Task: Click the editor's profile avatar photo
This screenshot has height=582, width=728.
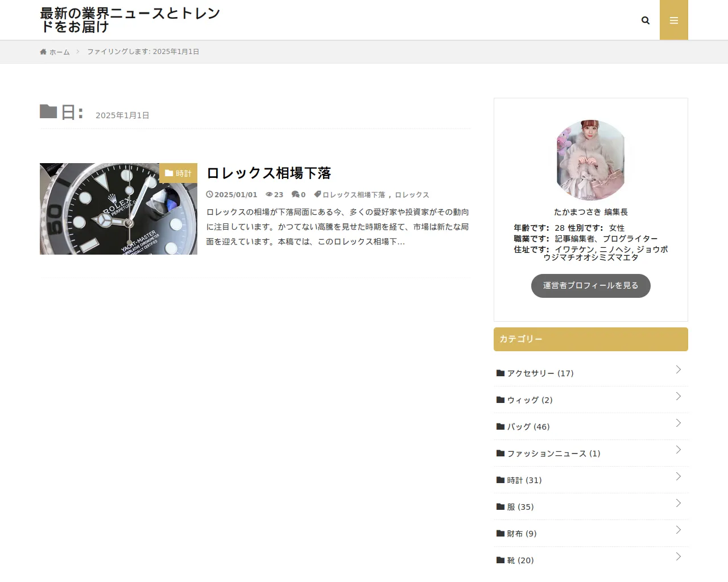Action: pos(591,160)
